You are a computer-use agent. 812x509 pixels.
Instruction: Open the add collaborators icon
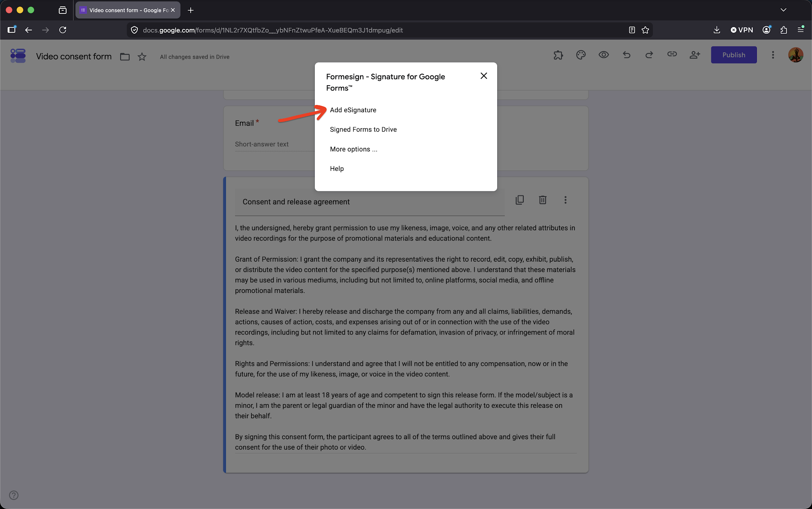[x=695, y=55]
